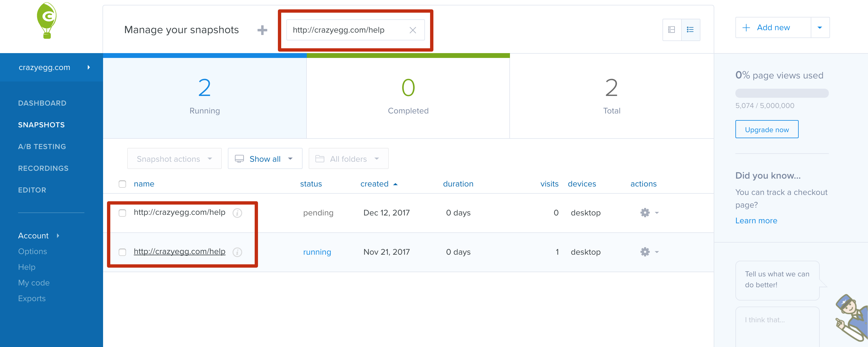Sort by visits column
The width and height of the screenshot is (868, 347).
pyautogui.click(x=549, y=184)
